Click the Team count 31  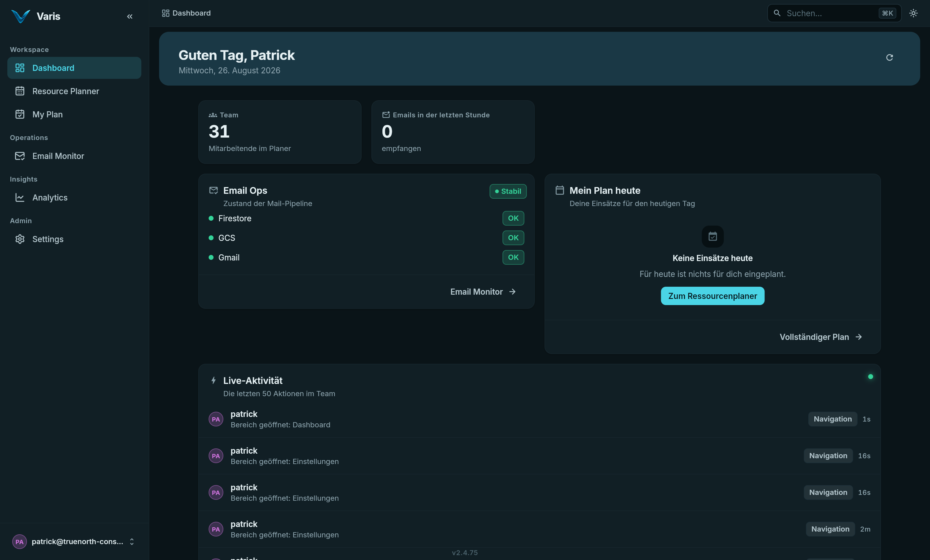tap(219, 132)
